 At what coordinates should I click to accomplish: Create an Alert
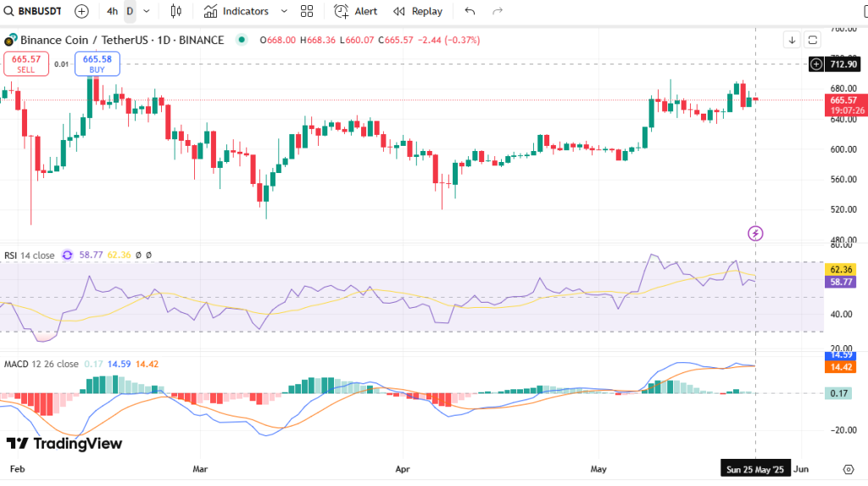tap(355, 11)
